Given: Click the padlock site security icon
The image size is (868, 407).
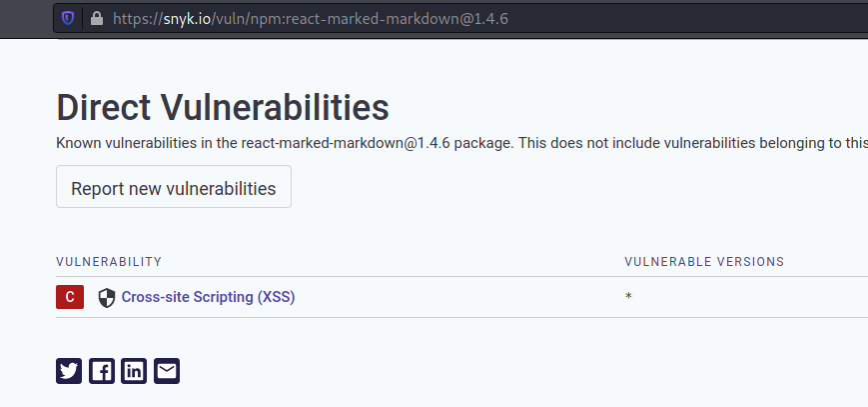Looking at the screenshot, I should tap(97, 19).
